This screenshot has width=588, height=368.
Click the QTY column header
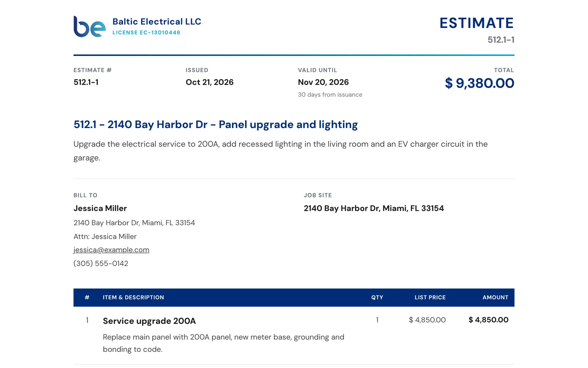377,297
